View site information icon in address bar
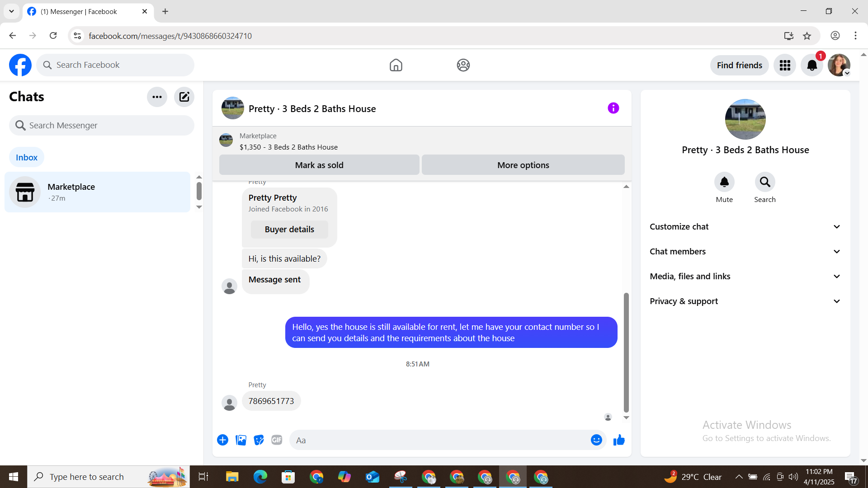 78,36
